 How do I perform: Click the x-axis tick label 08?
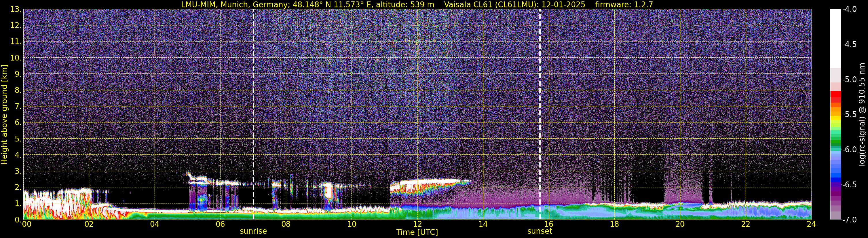pos(286,224)
